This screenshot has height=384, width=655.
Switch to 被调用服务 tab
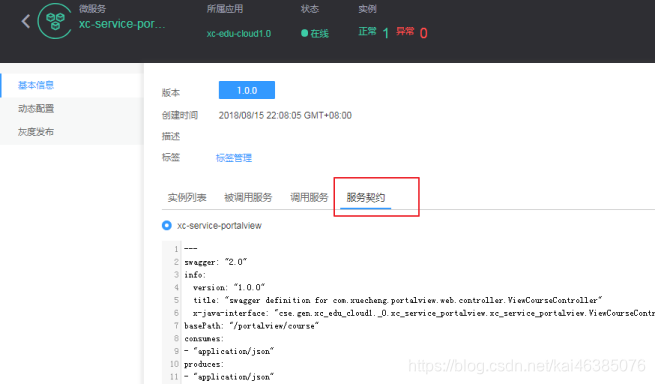pos(248,198)
